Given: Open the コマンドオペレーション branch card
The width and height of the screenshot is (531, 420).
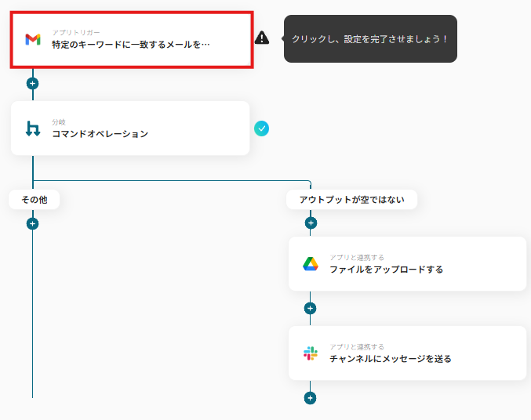Looking at the screenshot, I should point(130,129).
